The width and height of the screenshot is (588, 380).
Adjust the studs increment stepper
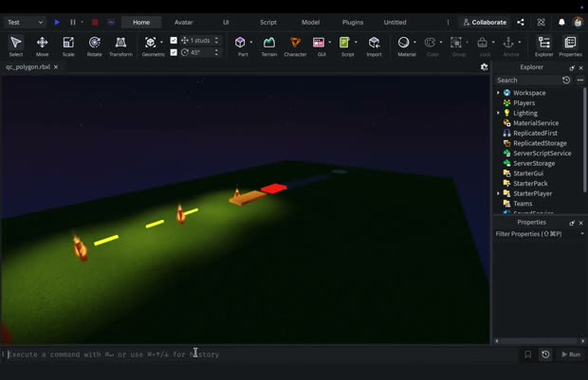(216, 40)
